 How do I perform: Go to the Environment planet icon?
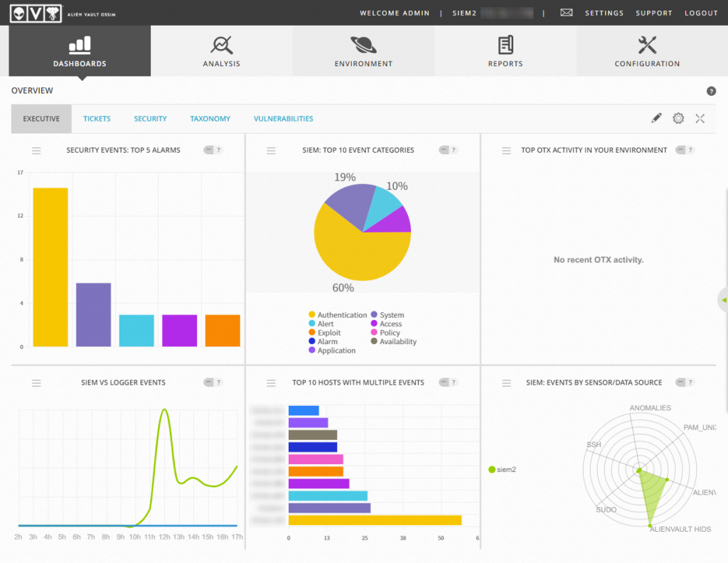click(x=363, y=45)
